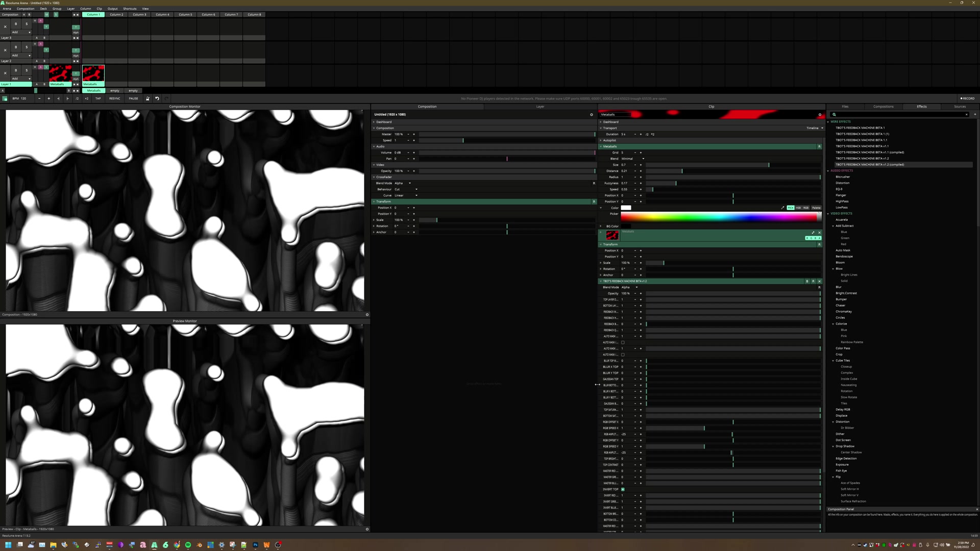Click the TAP tempo button

coord(98,98)
